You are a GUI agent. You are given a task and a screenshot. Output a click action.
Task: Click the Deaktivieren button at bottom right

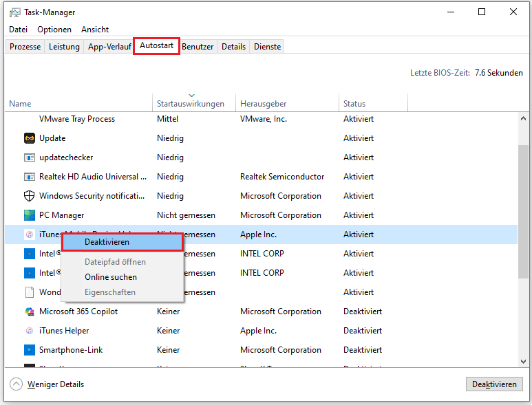tap(494, 384)
